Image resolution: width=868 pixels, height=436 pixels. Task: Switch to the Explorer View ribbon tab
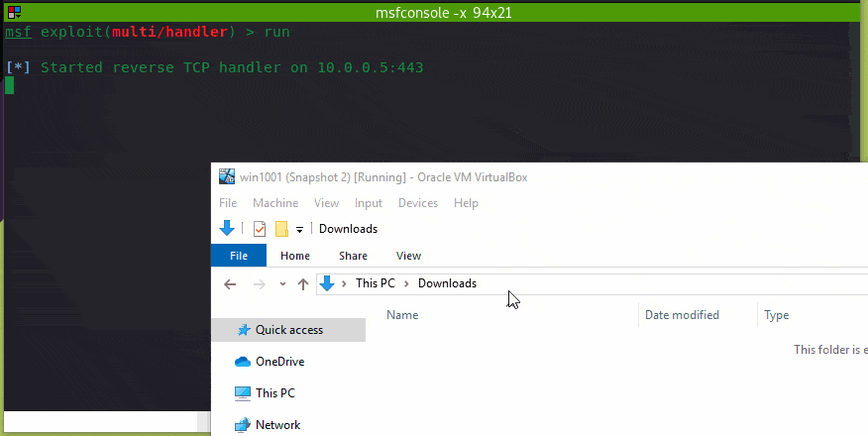point(408,256)
